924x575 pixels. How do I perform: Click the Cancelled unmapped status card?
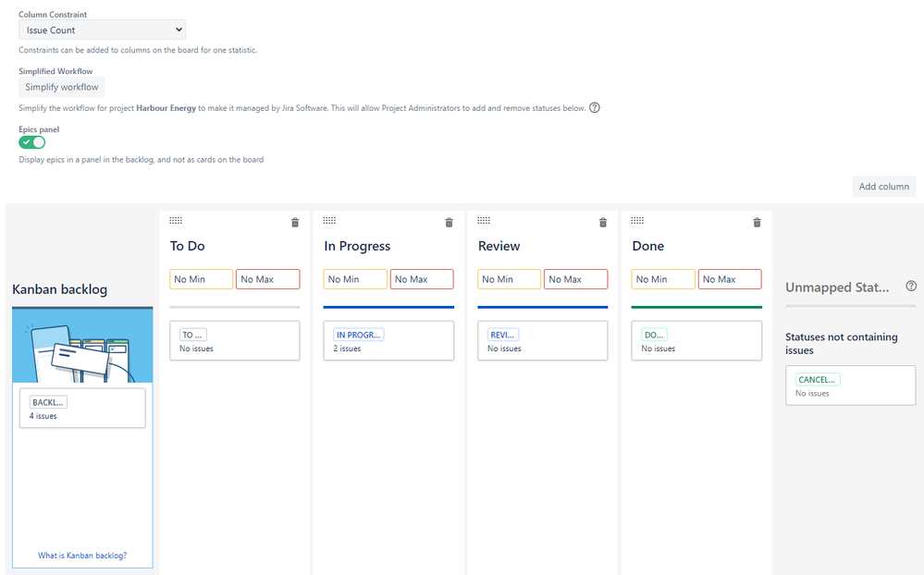pyautogui.click(x=850, y=385)
